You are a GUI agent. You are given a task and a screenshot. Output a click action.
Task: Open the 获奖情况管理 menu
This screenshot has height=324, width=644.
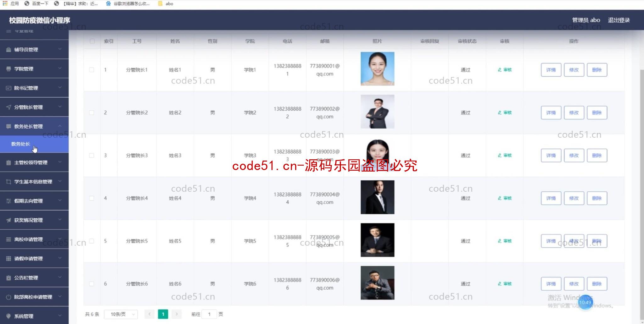pyautogui.click(x=34, y=220)
